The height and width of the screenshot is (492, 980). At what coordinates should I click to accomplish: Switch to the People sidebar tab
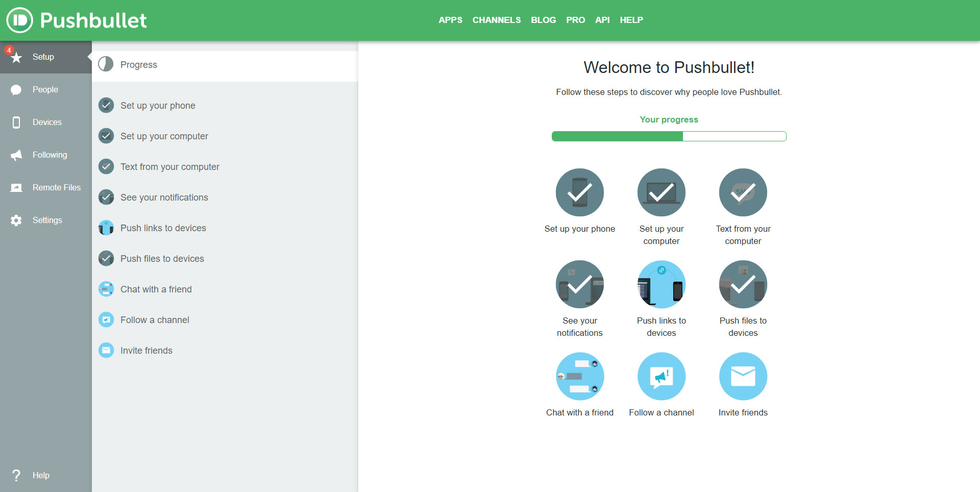46,90
